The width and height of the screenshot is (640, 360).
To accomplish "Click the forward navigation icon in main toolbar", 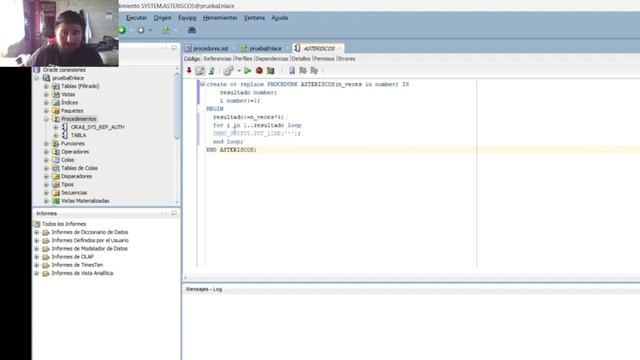I will (x=141, y=30).
